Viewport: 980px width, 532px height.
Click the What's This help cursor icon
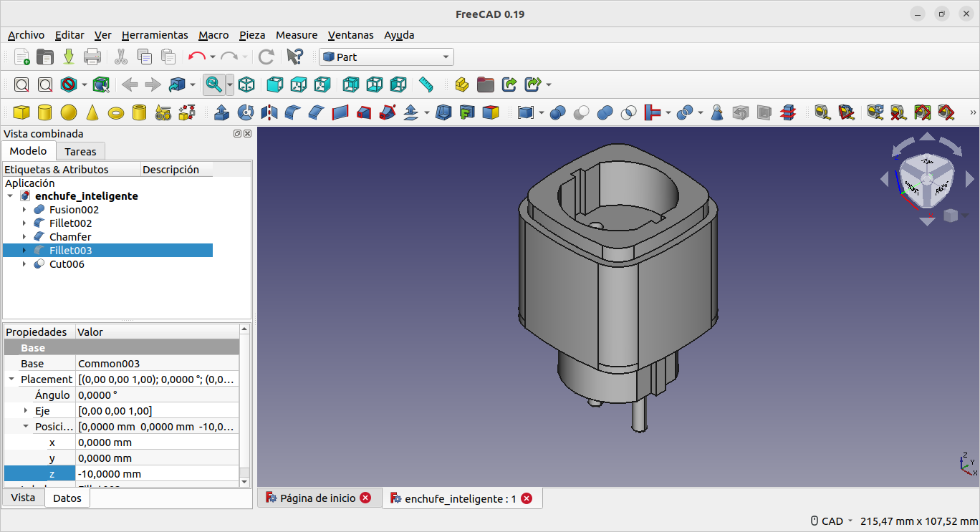coord(294,57)
